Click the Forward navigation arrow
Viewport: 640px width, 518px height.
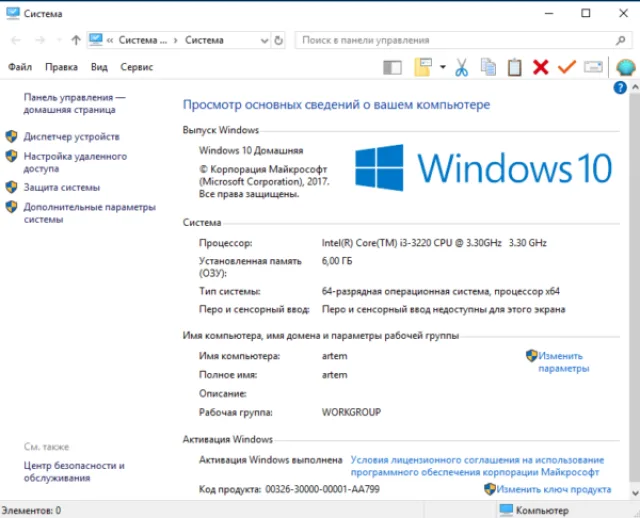pos(40,40)
